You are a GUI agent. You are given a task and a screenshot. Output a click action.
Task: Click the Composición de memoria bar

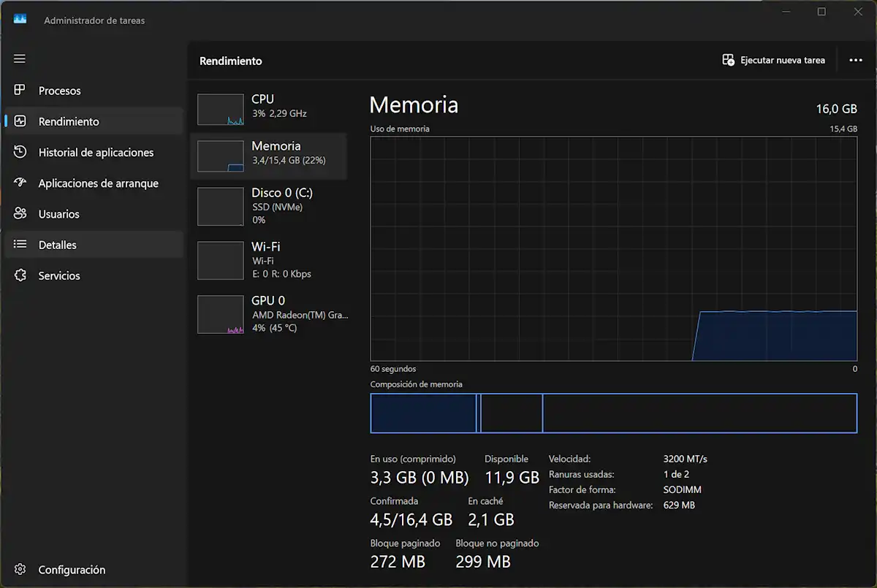click(613, 413)
